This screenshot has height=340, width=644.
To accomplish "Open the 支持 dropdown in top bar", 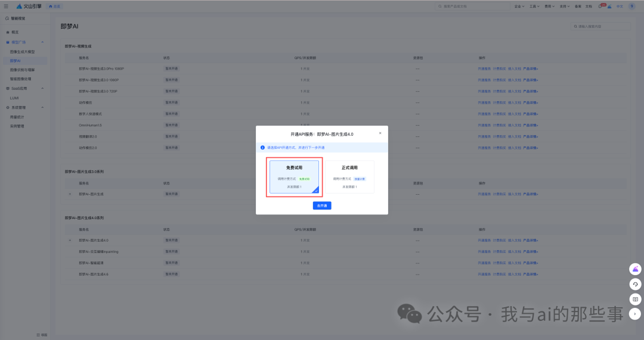I will click(x=565, y=6).
